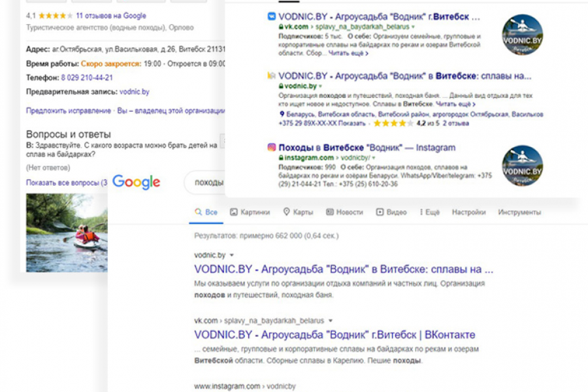Click "Вы – владелец этой организации" link
The width and height of the screenshot is (588, 392).
click(171, 110)
